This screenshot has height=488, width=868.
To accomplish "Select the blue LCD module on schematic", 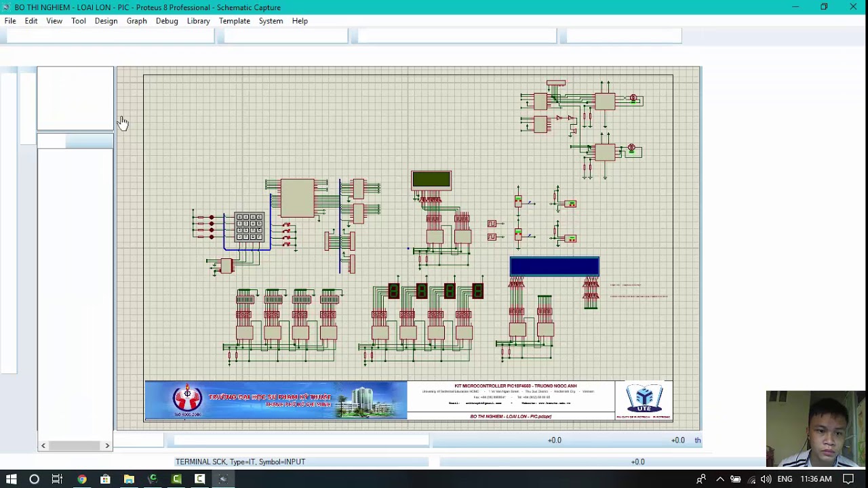I will tap(555, 266).
